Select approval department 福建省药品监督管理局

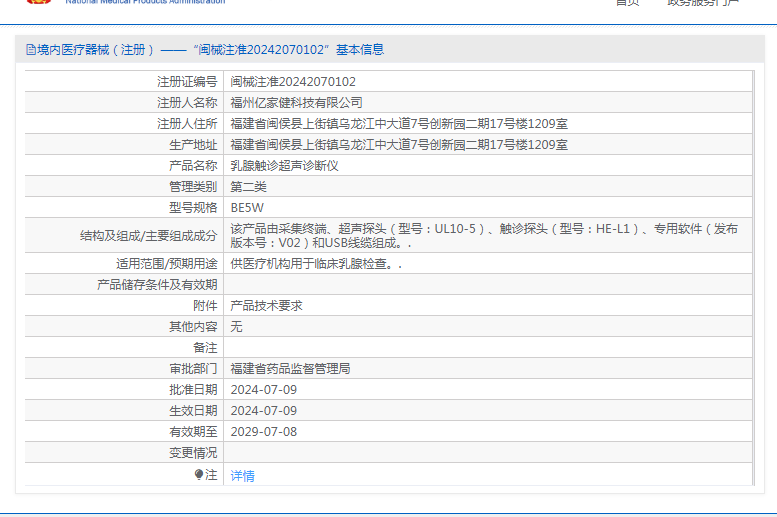pyautogui.click(x=290, y=369)
